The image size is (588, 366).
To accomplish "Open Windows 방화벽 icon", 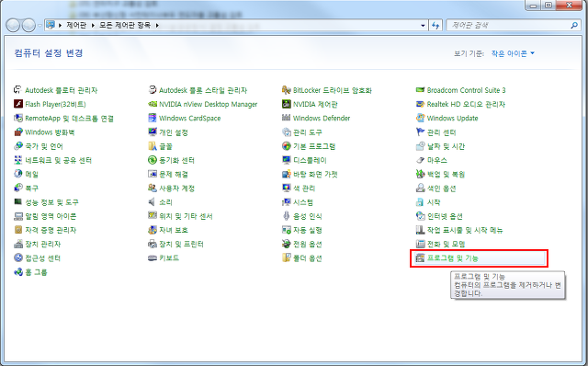I will (x=18, y=132).
